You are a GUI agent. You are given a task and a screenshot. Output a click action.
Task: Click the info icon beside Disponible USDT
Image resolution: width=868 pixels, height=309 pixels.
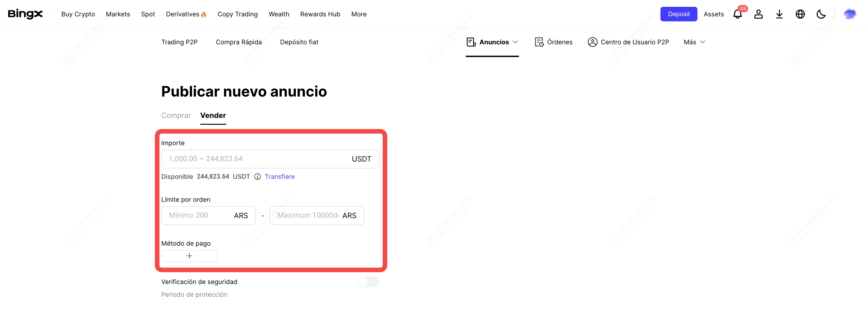pyautogui.click(x=258, y=177)
